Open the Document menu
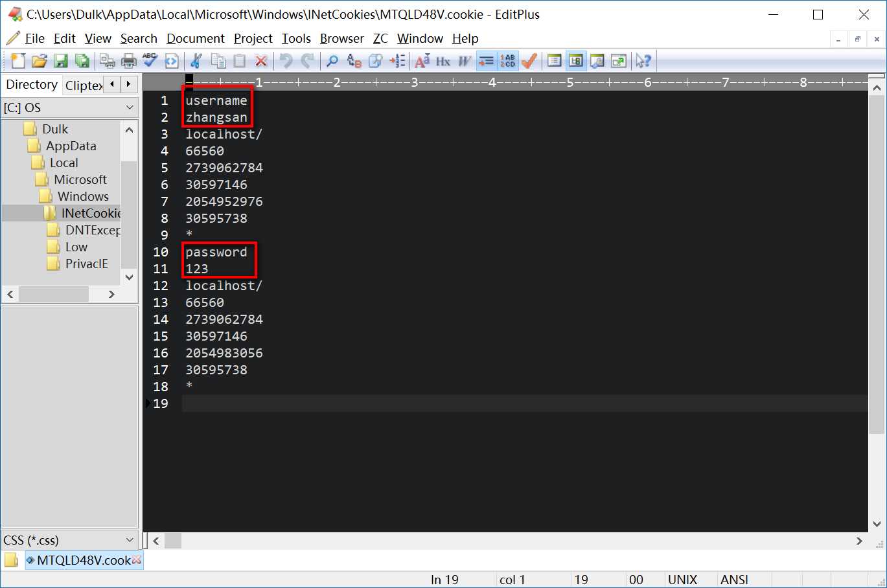Viewport: 887px width, 588px height. click(x=196, y=39)
